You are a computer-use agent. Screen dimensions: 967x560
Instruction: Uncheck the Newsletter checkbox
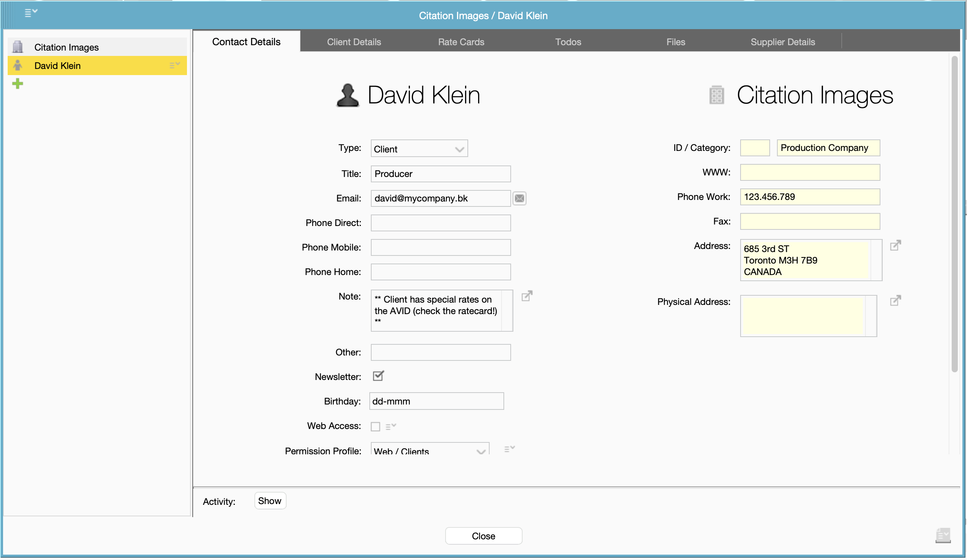tap(378, 376)
